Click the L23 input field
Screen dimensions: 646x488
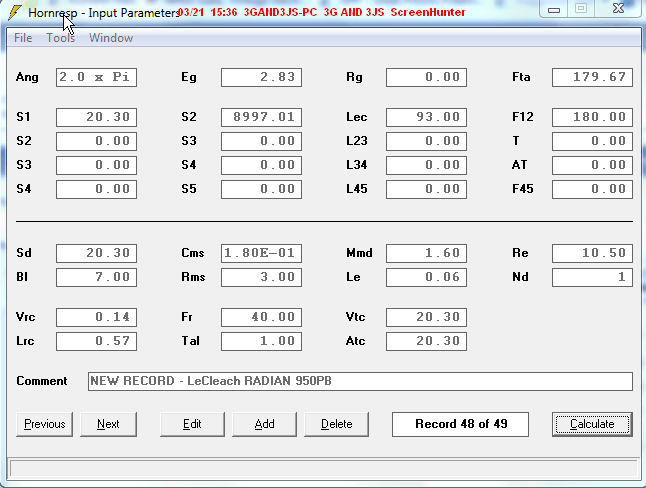point(426,141)
